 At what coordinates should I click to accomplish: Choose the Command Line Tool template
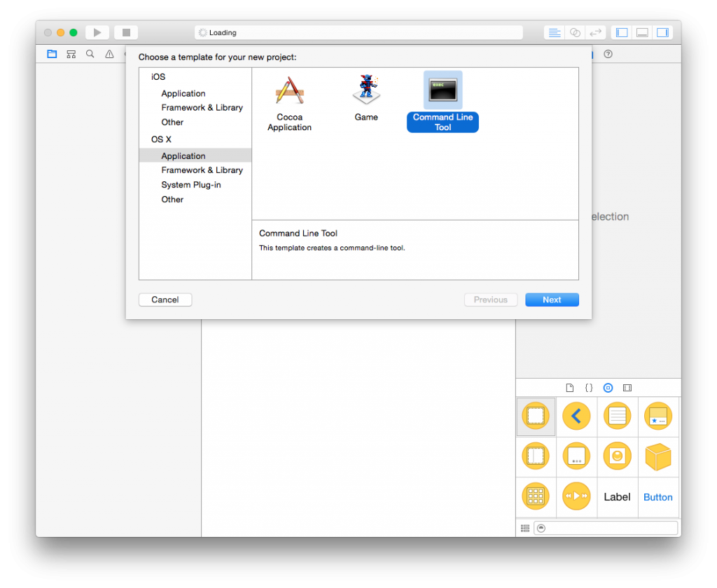(443, 101)
